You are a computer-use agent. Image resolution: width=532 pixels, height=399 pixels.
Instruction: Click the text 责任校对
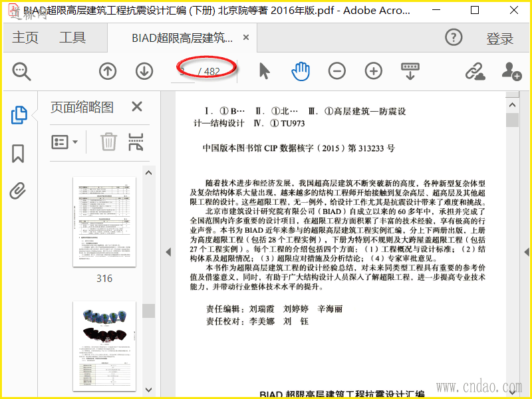223,321
